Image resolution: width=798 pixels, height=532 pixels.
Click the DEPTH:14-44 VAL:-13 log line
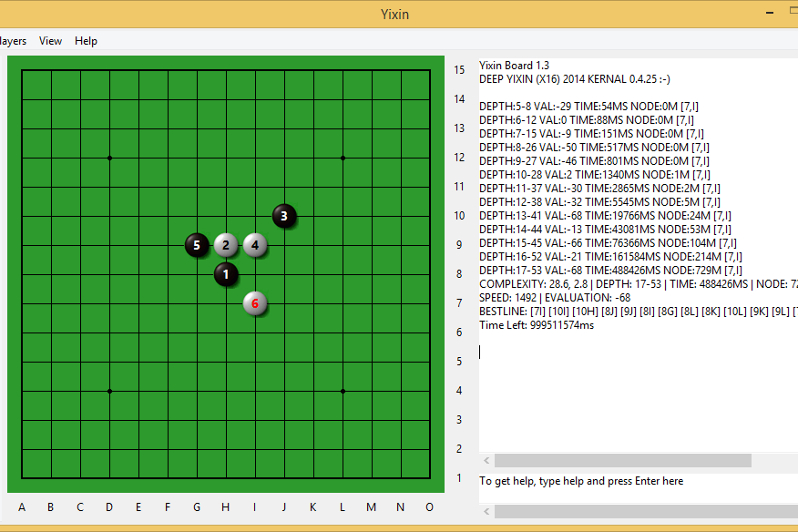point(605,229)
